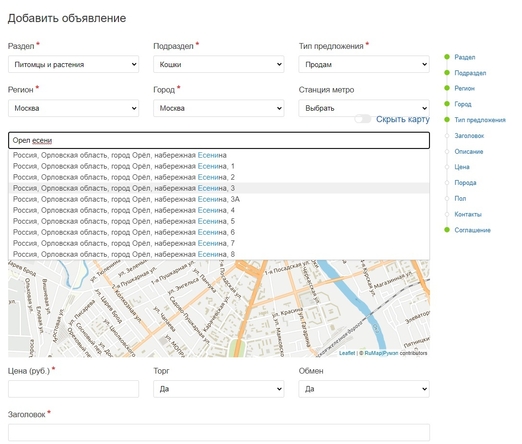The image size is (522, 444).
Task: Click green dot next to Соглашение step
Action: point(447,229)
